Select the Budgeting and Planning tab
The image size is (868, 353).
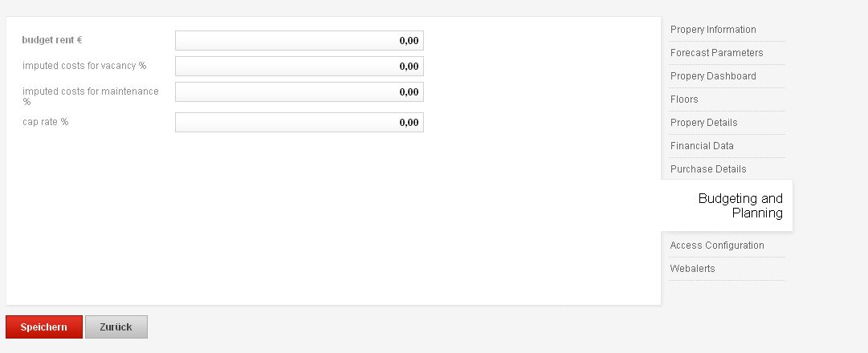740,205
